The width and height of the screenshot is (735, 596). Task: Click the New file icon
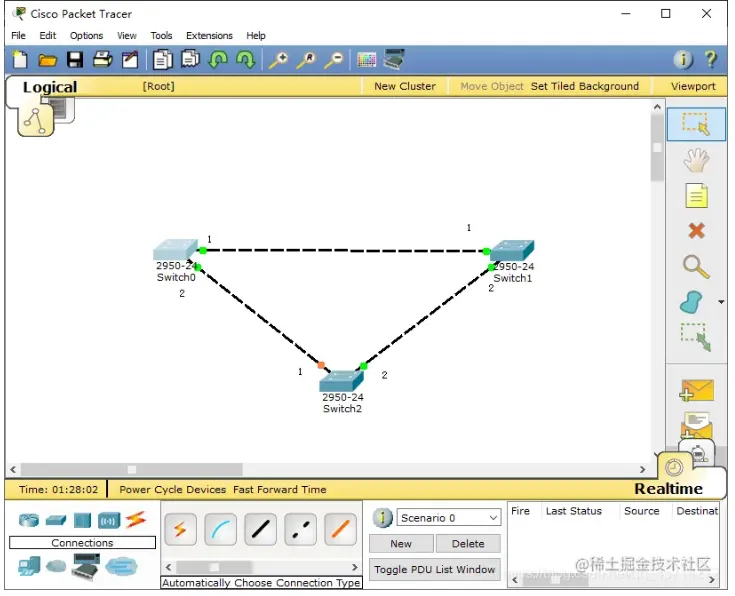(x=20, y=60)
